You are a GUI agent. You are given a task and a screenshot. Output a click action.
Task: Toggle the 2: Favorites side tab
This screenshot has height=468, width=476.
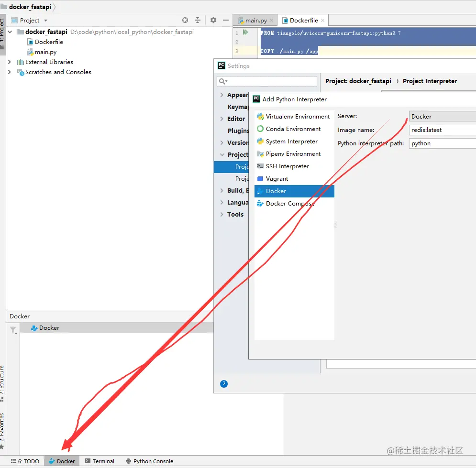point(2,431)
